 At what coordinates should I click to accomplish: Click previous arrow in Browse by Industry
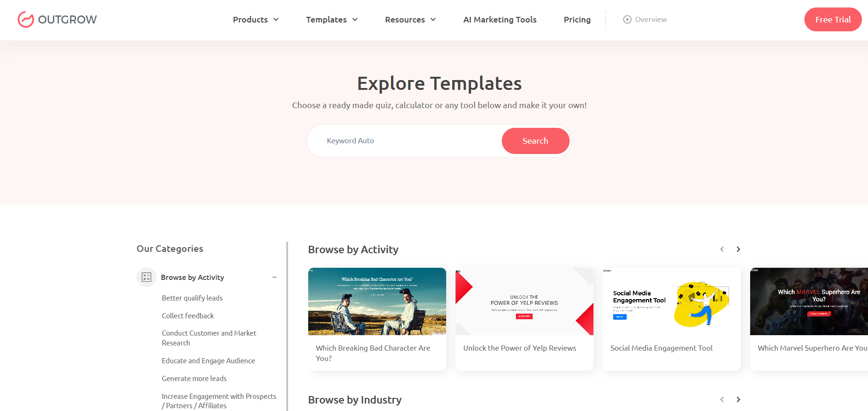tap(722, 400)
